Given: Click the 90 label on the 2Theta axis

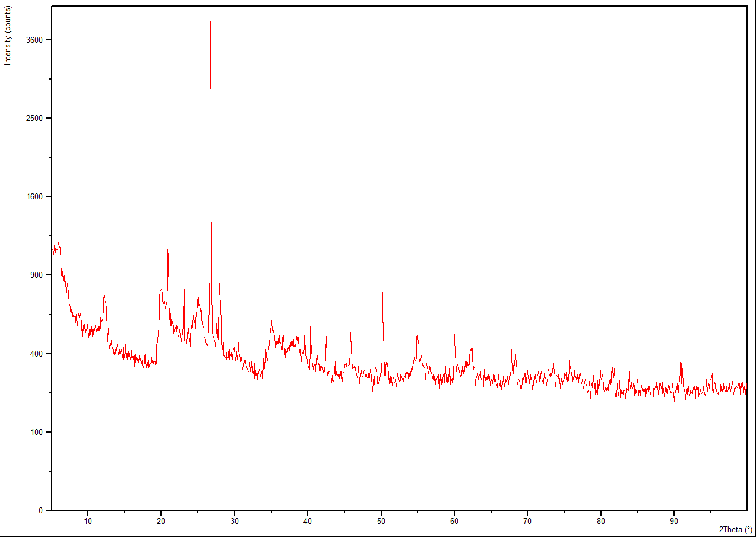Looking at the screenshot, I should [x=673, y=521].
